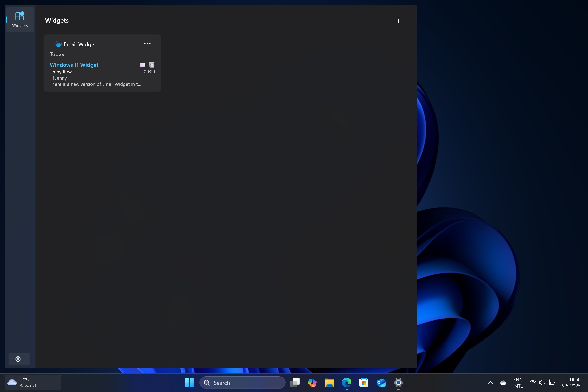588x392 pixels.
Task: Open Email Widget three-dot options menu
Action: click(147, 44)
